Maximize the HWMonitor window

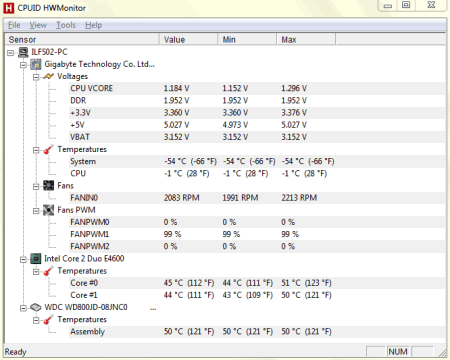[406, 5]
